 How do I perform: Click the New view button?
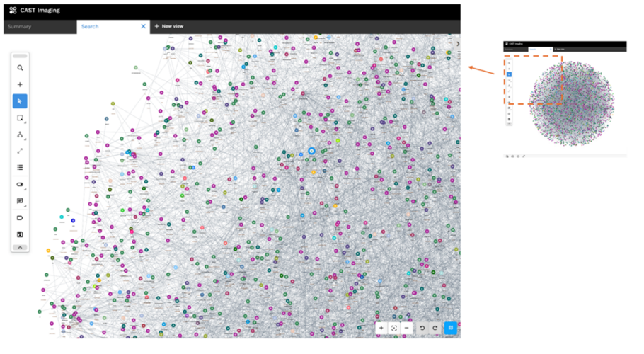(x=169, y=27)
